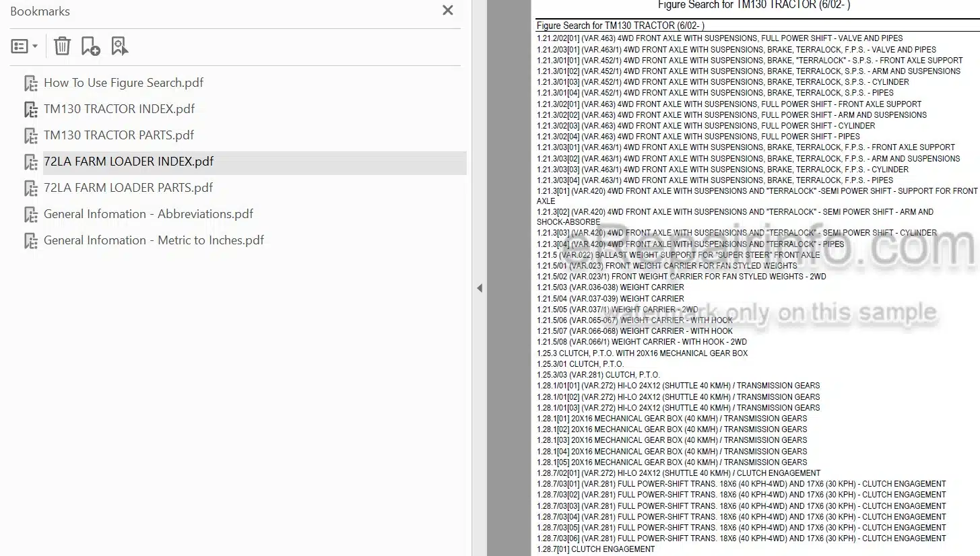Click the 72LA FARM LOADER INDEX bookmark icon
980x556 pixels.
click(31, 162)
